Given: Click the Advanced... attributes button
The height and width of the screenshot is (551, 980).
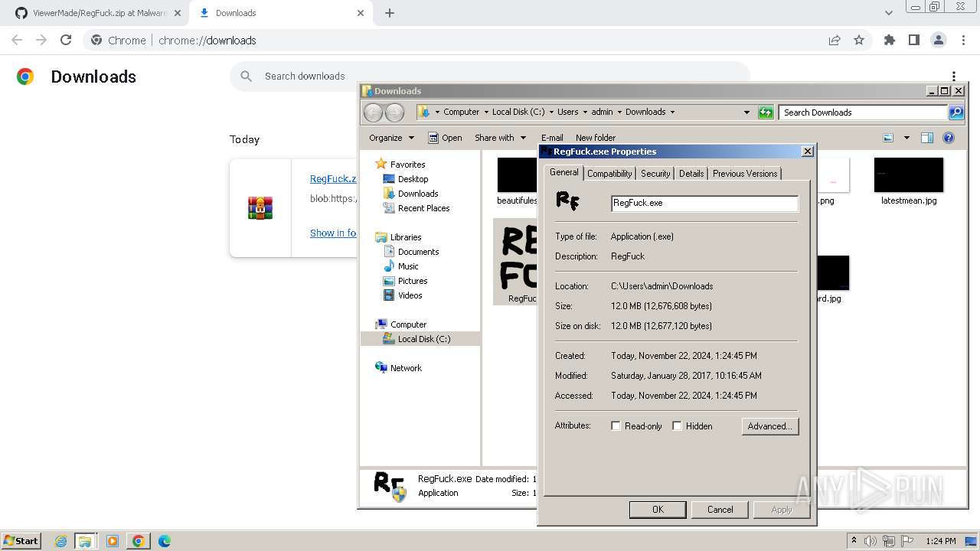Looking at the screenshot, I should click(769, 426).
